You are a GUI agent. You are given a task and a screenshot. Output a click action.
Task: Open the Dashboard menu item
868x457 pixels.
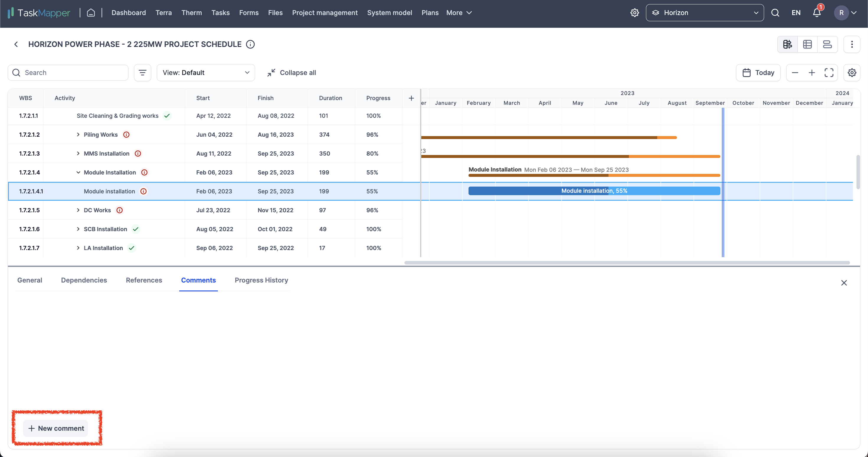pyautogui.click(x=128, y=13)
